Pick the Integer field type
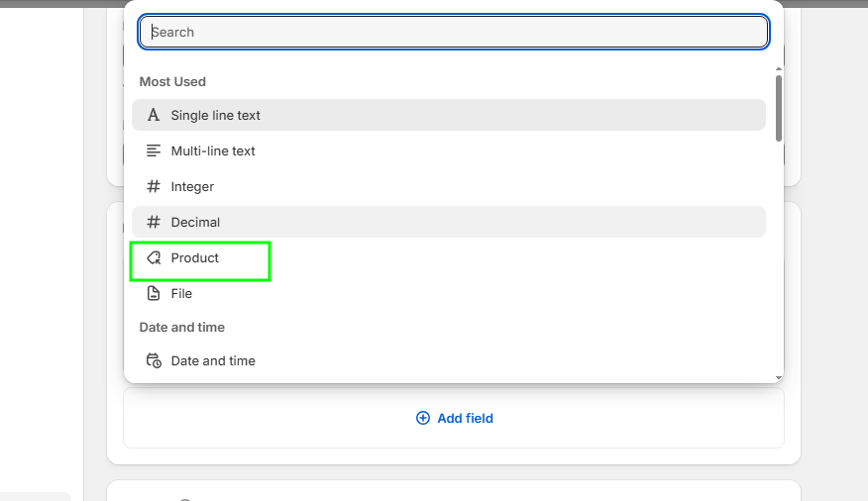The image size is (868, 501). pyautogui.click(x=192, y=186)
